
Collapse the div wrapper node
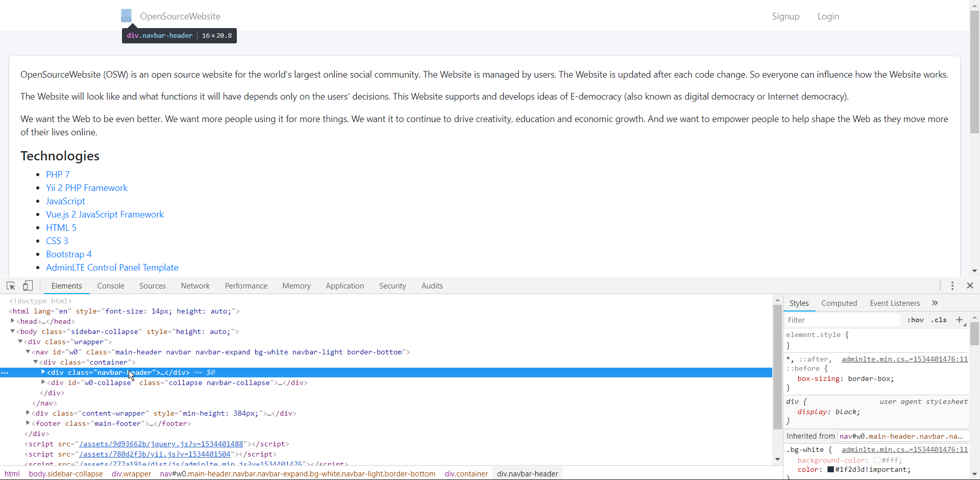click(x=20, y=342)
